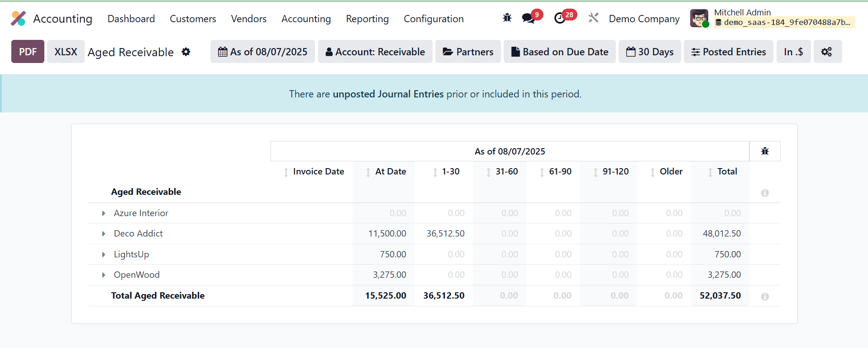The height and width of the screenshot is (348, 868).
Task: Open the Dashboard menu
Action: 131,19
